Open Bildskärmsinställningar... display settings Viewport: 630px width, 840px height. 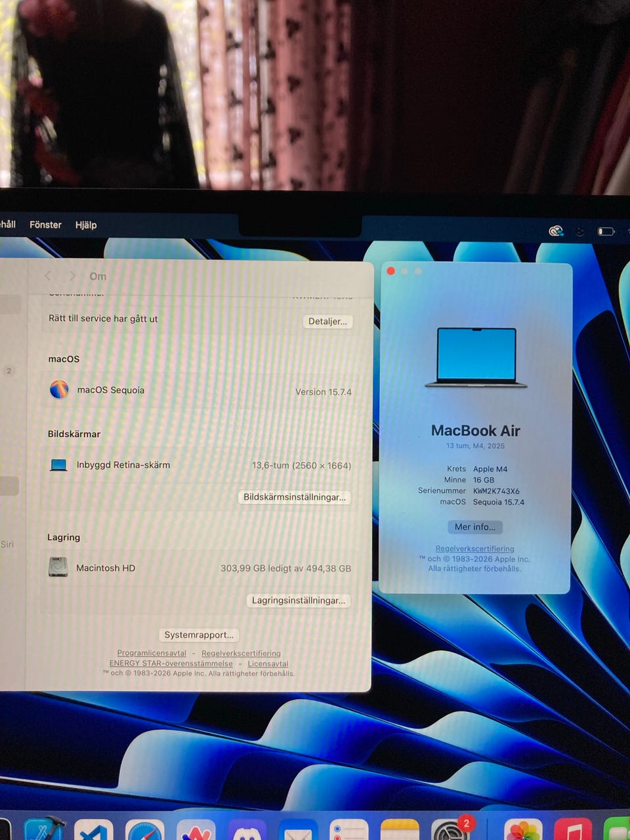pos(294,497)
